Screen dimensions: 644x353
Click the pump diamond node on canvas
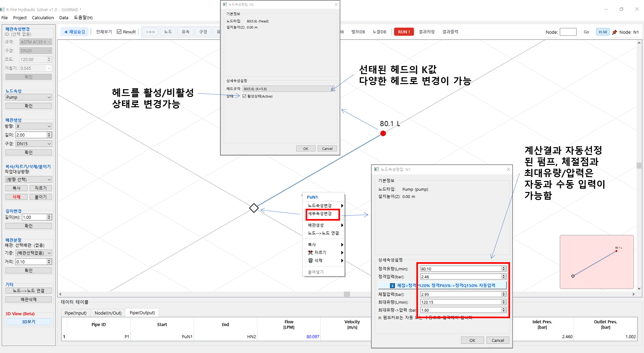coord(254,208)
